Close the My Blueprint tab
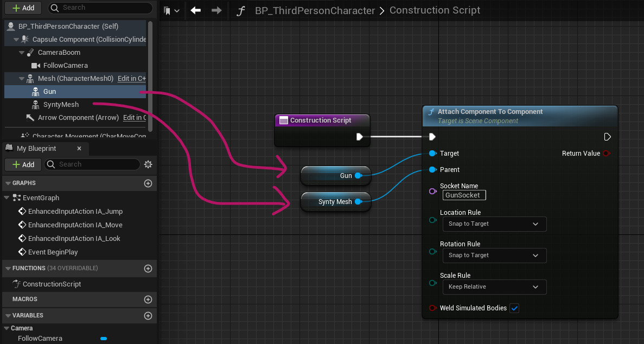Viewport: 644px width, 344px height. tap(79, 148)
